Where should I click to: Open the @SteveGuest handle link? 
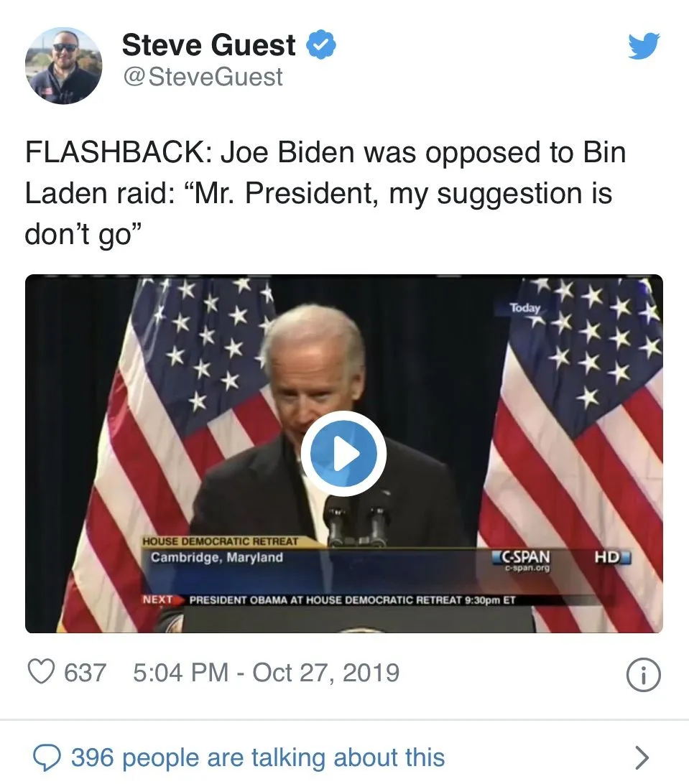pos(203,77)
